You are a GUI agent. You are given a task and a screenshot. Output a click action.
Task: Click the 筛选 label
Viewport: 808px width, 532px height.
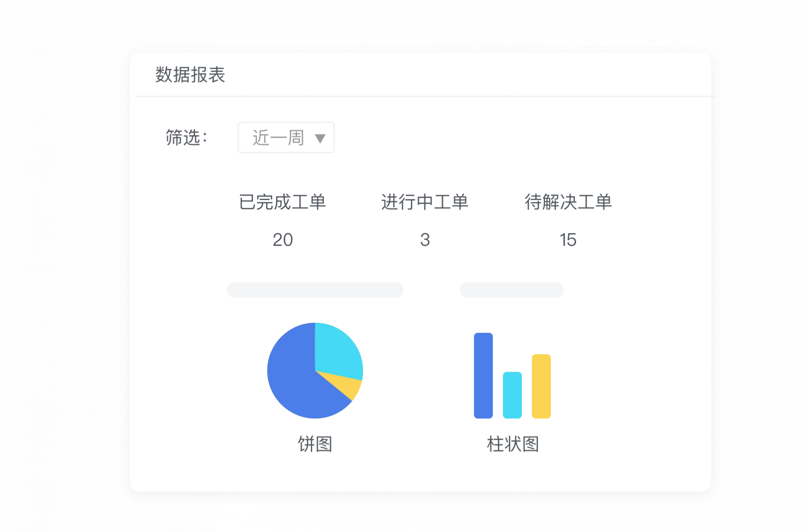[x=186, y=137]
